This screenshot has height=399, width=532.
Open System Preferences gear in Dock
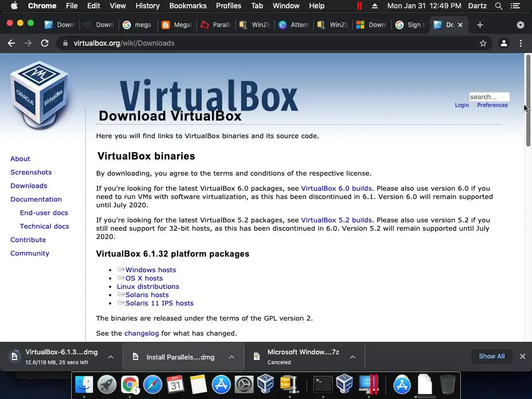[244, 384]
